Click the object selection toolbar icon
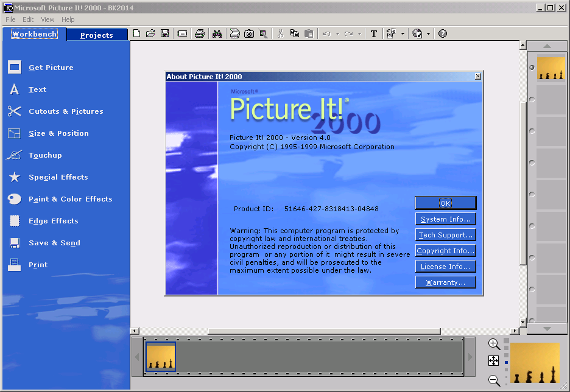 (x=391, y=34)
